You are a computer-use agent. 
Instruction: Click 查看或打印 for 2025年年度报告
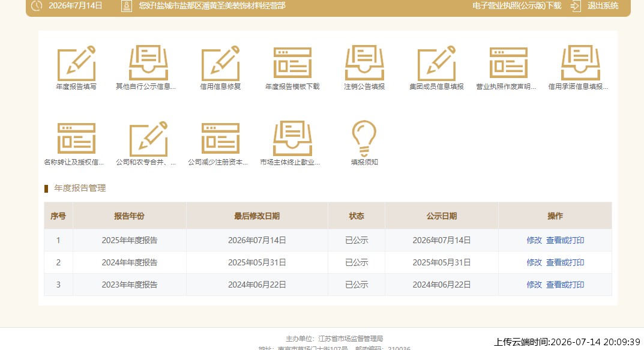click(x=565, y=240)
